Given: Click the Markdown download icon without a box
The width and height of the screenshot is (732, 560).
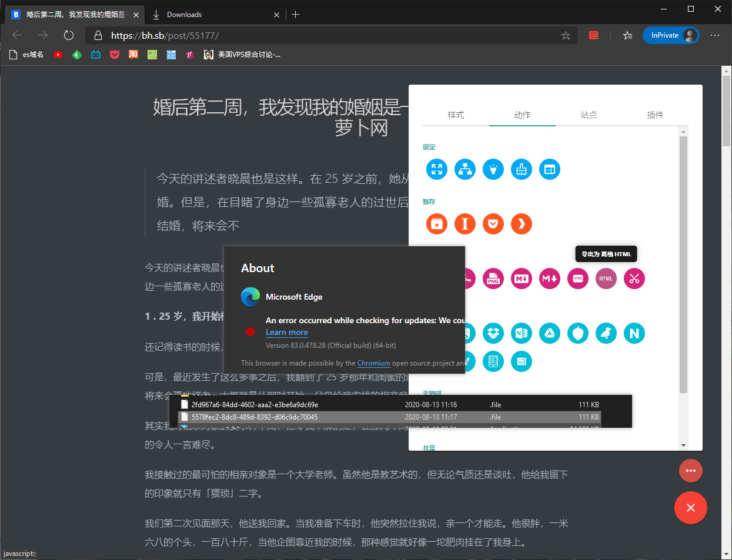Looking at the screenshot, I should tap(550, 279).
